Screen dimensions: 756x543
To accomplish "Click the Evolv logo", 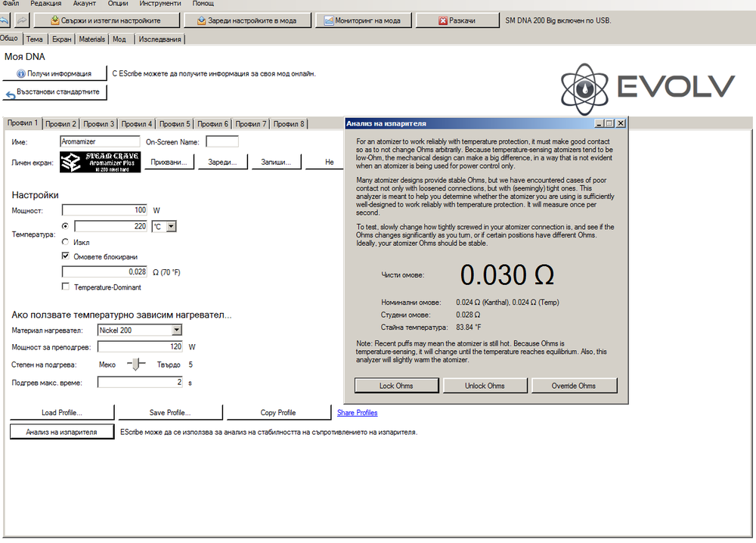I will pos(647,88).
